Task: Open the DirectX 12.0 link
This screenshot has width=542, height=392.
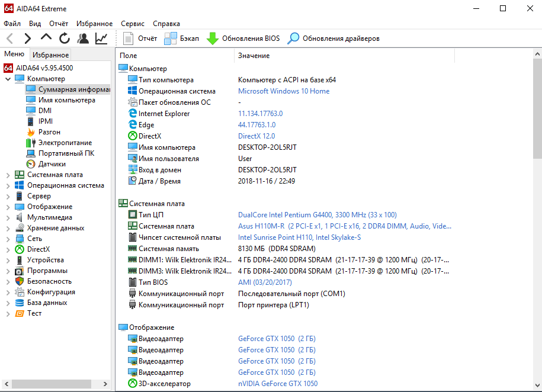Action: tap(256, 136)
